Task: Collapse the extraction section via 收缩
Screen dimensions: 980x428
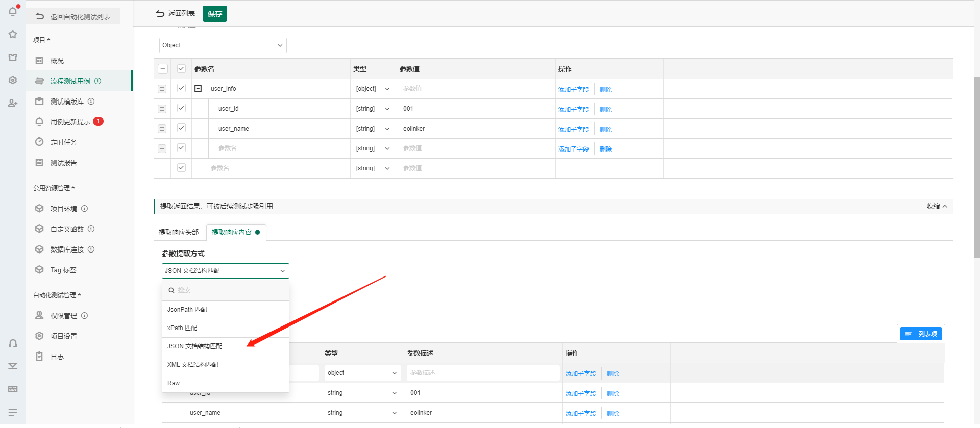Action: pyautogui.click(x=937, y=206)
